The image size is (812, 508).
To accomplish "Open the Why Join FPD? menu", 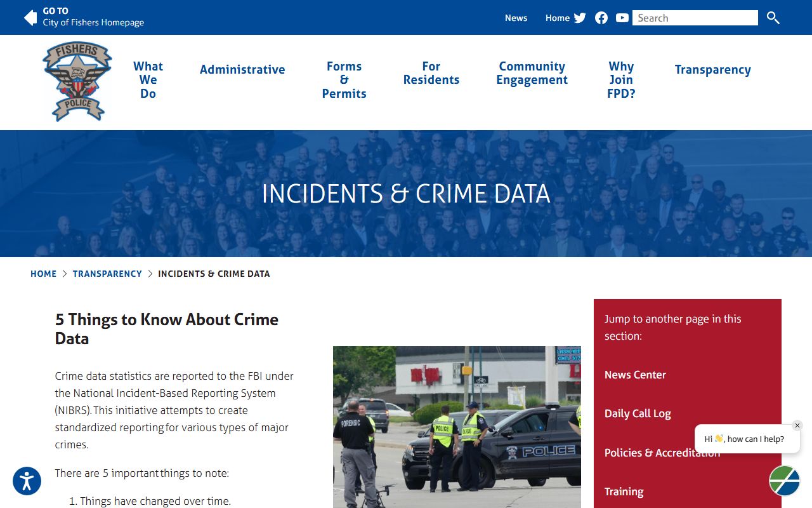I will tap(621, 80).
